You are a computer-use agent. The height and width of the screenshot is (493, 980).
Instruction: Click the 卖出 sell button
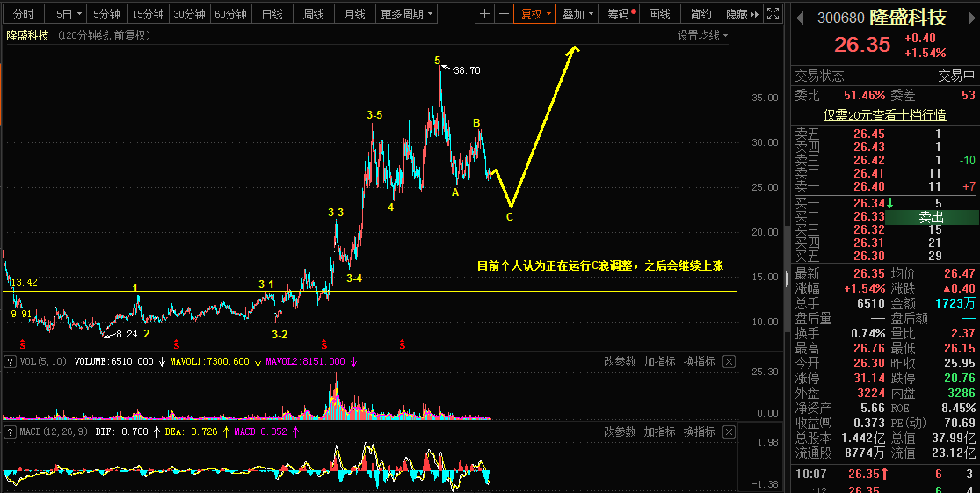[x=932, y=217]
